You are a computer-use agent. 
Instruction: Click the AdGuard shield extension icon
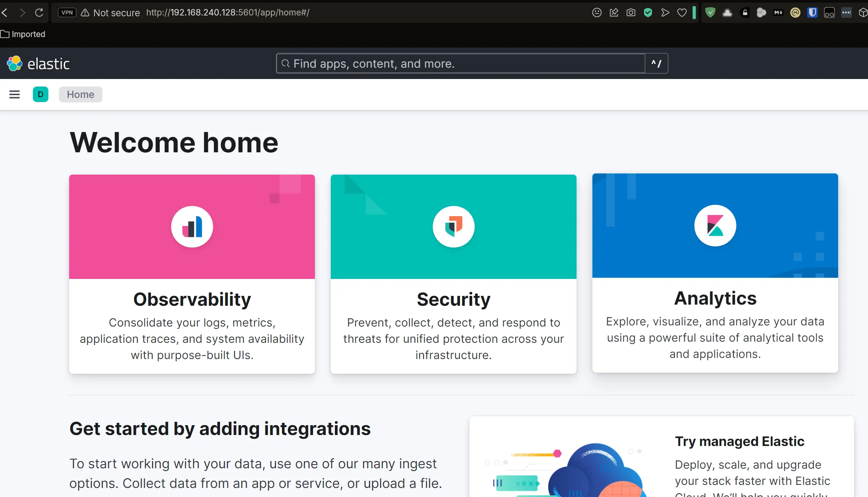[710, 12]
